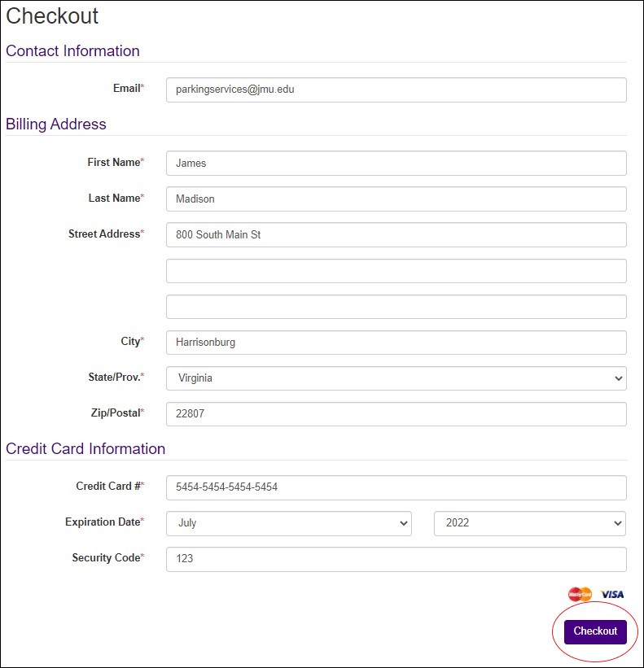This screenshot has height=668, width=644.
Task: Click the State/Prov. label
Action: click(116, 377)
